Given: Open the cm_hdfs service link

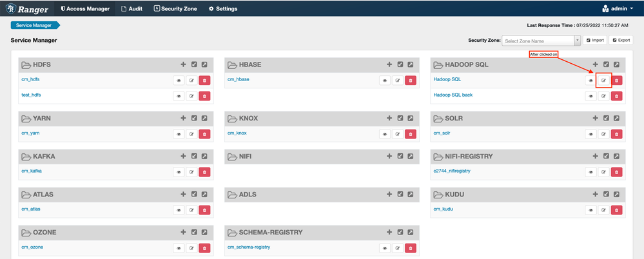Looking at the screenshot, I should [30, 79].
